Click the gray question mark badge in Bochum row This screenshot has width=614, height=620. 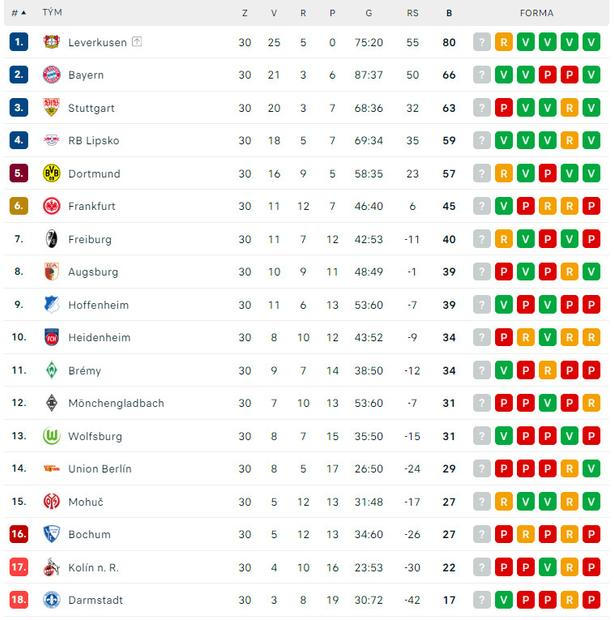[x=482, y=535]
